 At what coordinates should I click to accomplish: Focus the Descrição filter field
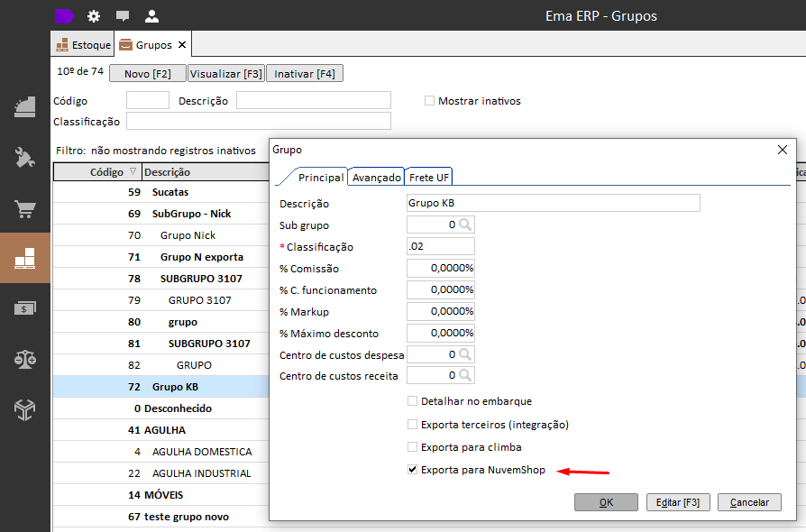pyautogui.click(x=314, y=100)
